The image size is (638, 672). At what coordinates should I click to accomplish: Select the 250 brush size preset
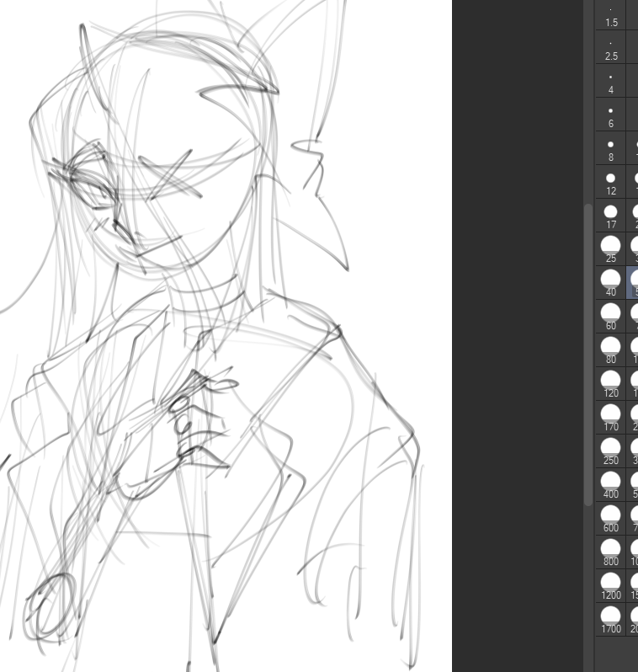(x=610, y=451)
